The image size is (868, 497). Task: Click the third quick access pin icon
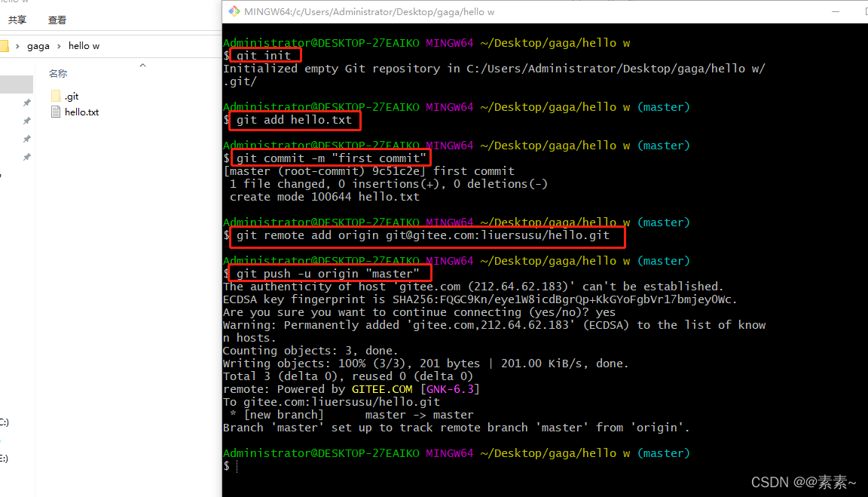pyautogui.click(x=26, y=139)
